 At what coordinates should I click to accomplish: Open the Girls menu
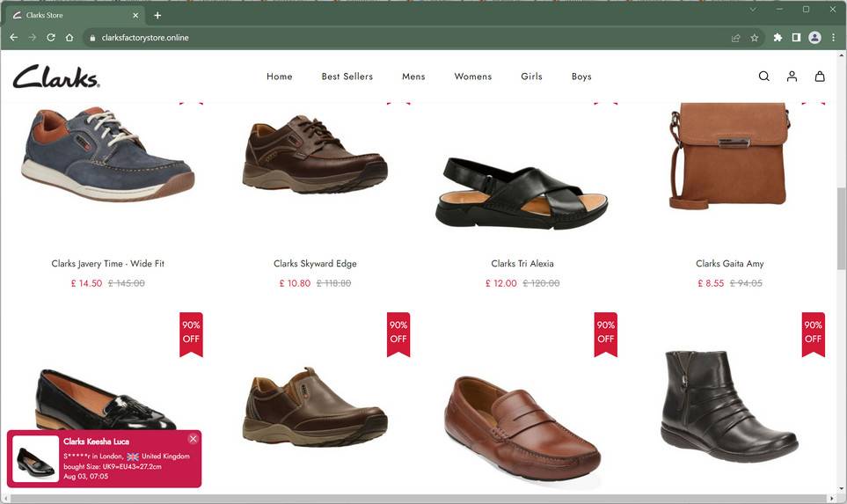coord(531,77)
